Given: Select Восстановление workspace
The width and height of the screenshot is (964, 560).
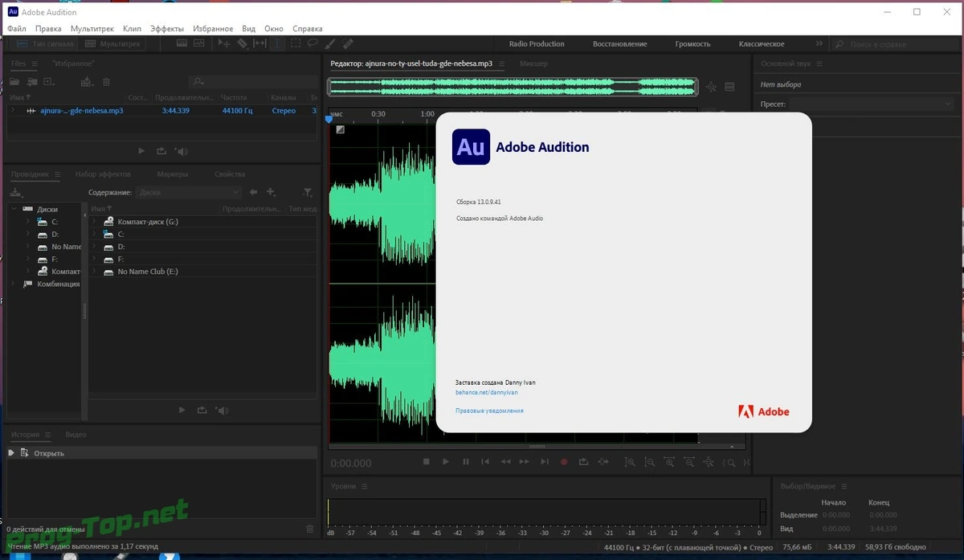Looking at the screenshot, I should [620, 44].
